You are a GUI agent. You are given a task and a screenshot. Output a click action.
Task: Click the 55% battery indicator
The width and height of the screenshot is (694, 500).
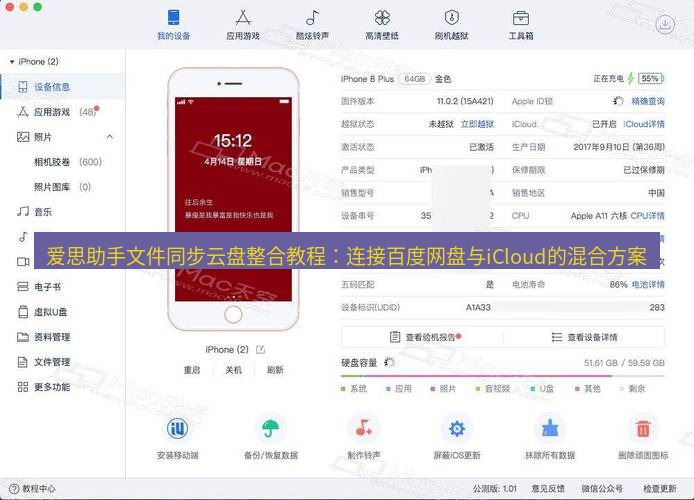click(x=651, y=79)
